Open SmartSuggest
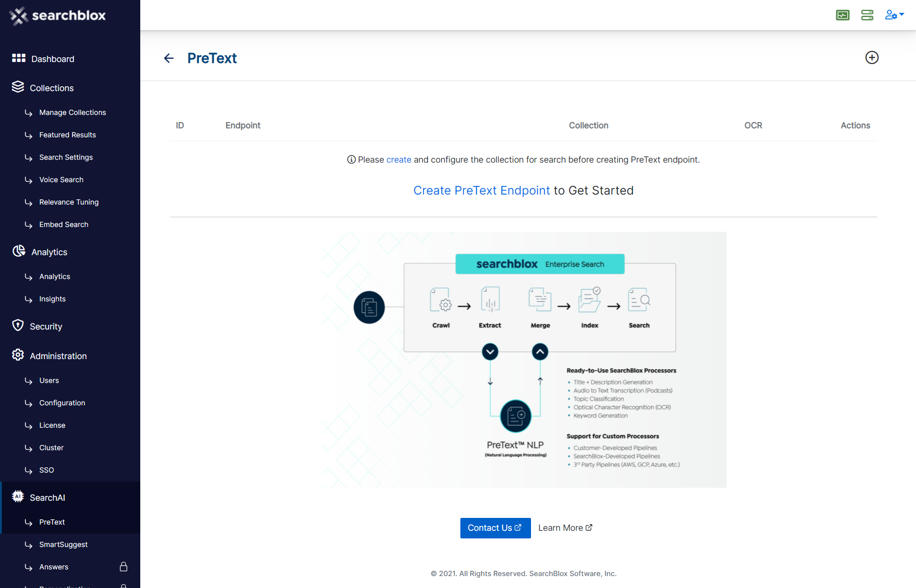This screenshot has width=916, height=588. (63, 545)
